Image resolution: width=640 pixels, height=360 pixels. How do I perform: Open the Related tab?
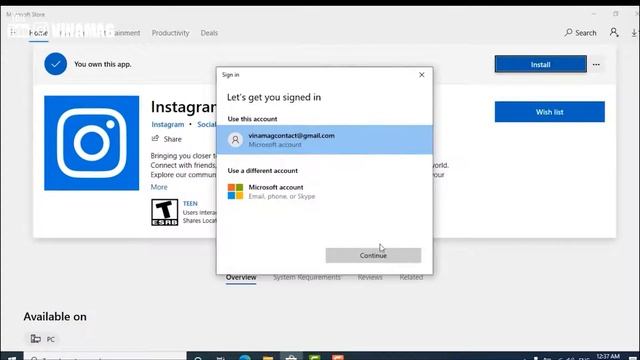[411, 278]
